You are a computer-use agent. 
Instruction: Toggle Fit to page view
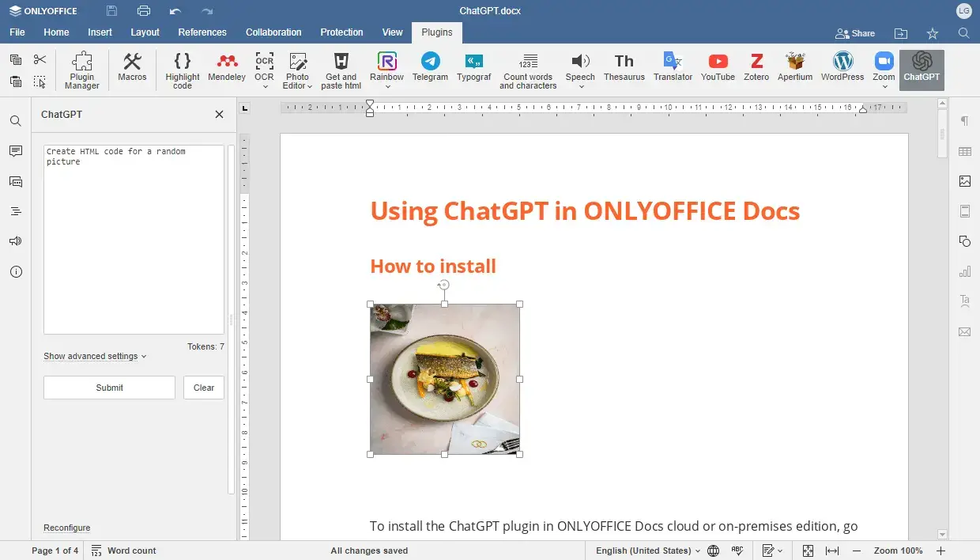(x=808, y=551)
